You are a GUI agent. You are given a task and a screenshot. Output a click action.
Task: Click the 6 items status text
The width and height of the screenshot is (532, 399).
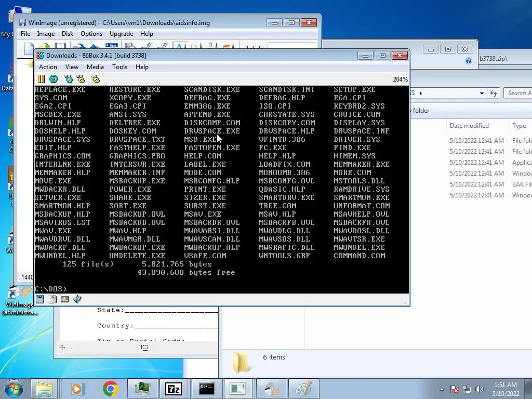coord(274,357)
